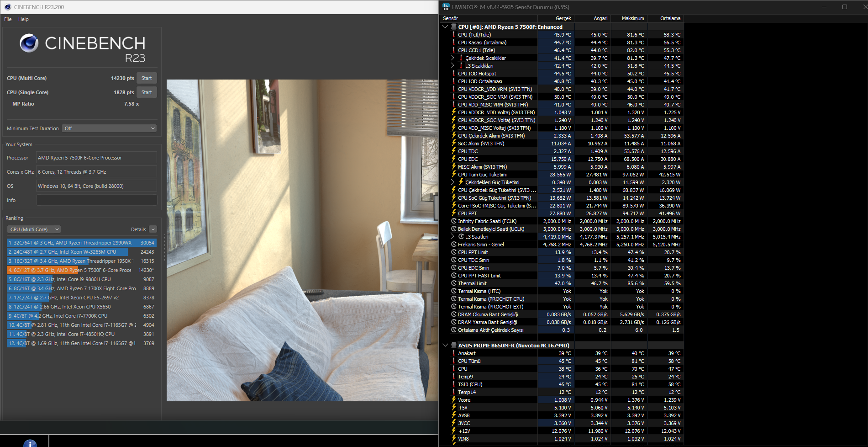Open the CPU (Multi Core) ranking dropdown
The image size is (868, 447).
[x=34, y=229]
